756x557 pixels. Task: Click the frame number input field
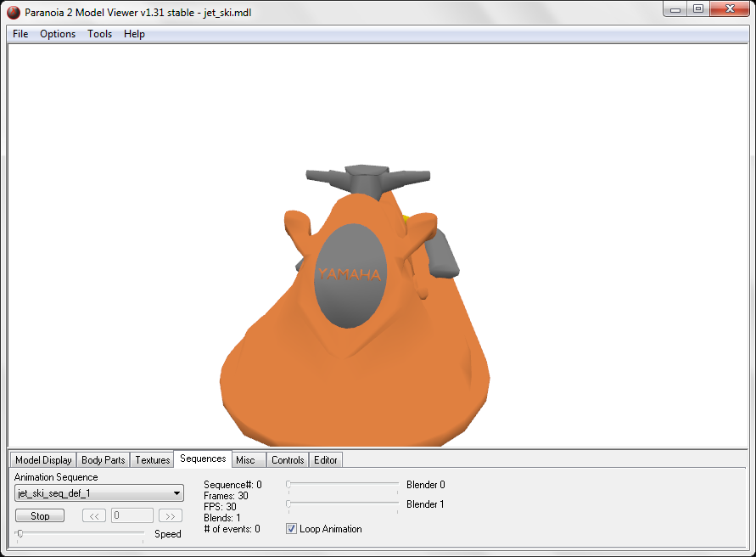pyautogui.click(x=132, y=515)
